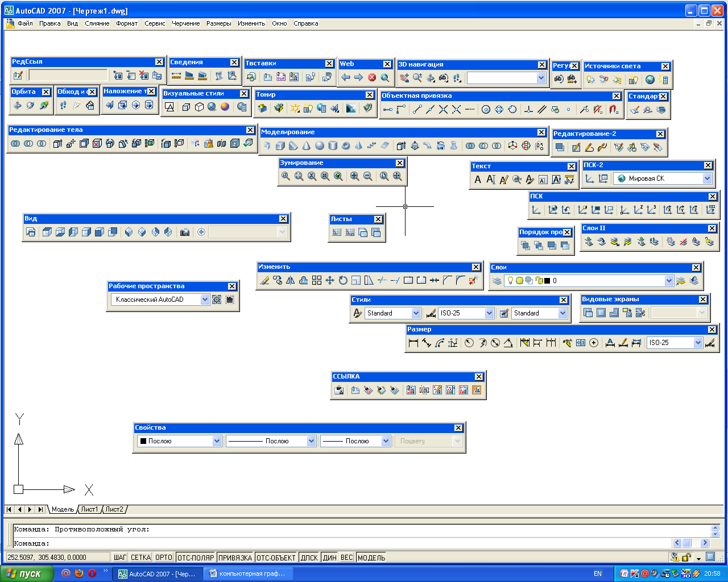Viewport: 728px width, 582px height.
Task: Open color Послою dropdown in Свойства
Action: click(x=217, y=441)
